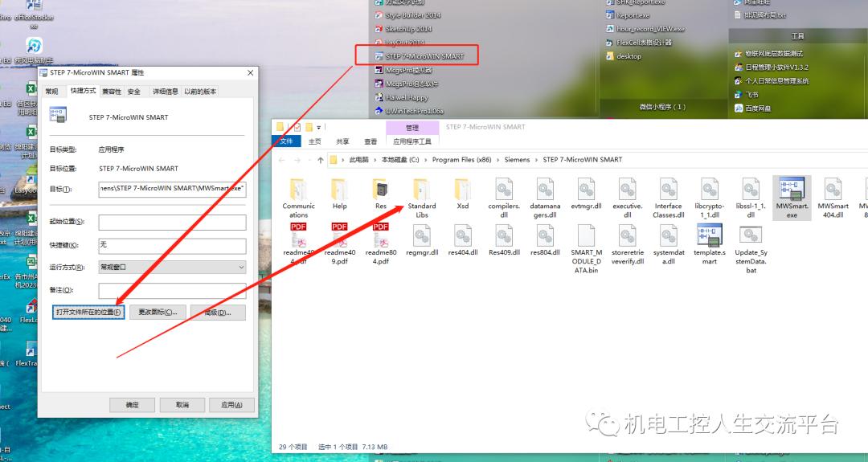Image resolution: width=868 pixels, height=462 pixels.
Task: Click Style Builder 2014 desktop shortcut
Action: tap(407, 15)
